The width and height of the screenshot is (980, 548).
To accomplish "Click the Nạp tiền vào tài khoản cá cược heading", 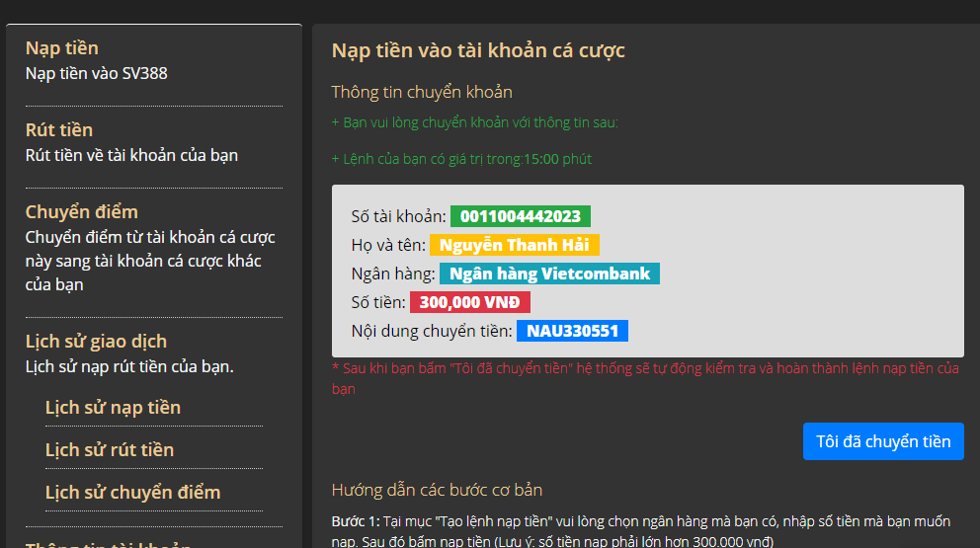I will [x=478, y=50].
